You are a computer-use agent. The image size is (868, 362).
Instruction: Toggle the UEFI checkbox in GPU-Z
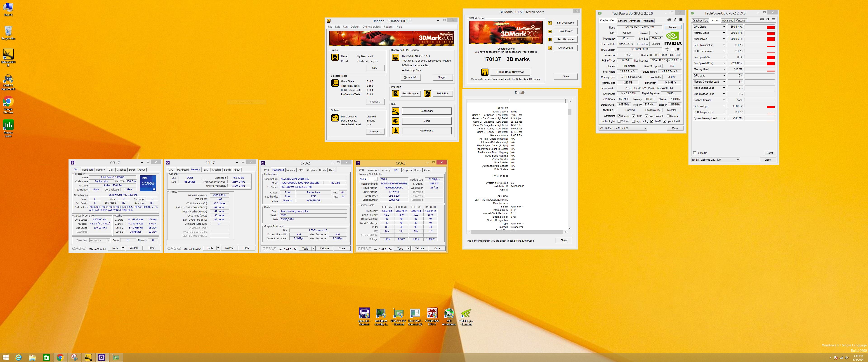pos(672,50)
